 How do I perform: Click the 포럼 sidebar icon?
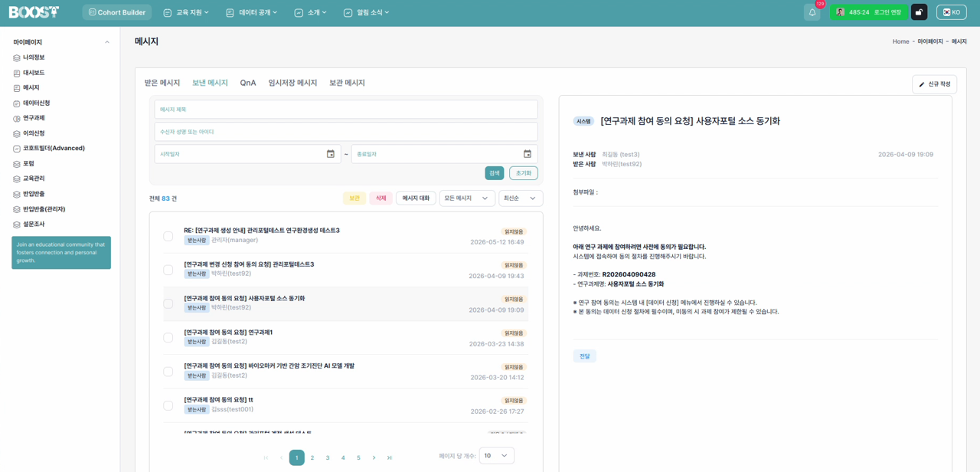(x=17, y=164)
